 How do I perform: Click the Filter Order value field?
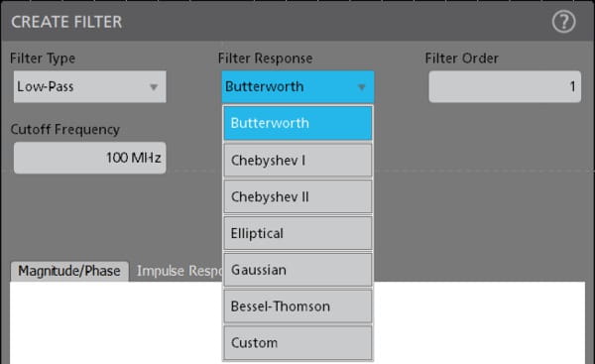point(505,86)
